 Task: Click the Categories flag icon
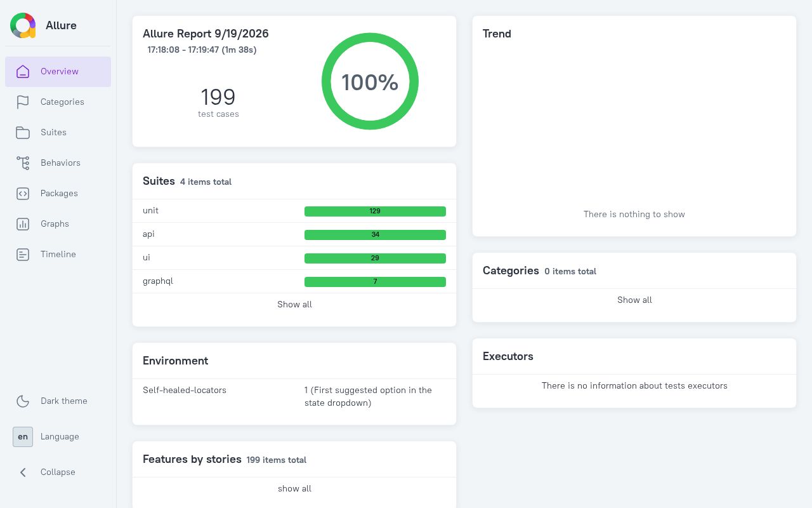[x=23, y=102]
